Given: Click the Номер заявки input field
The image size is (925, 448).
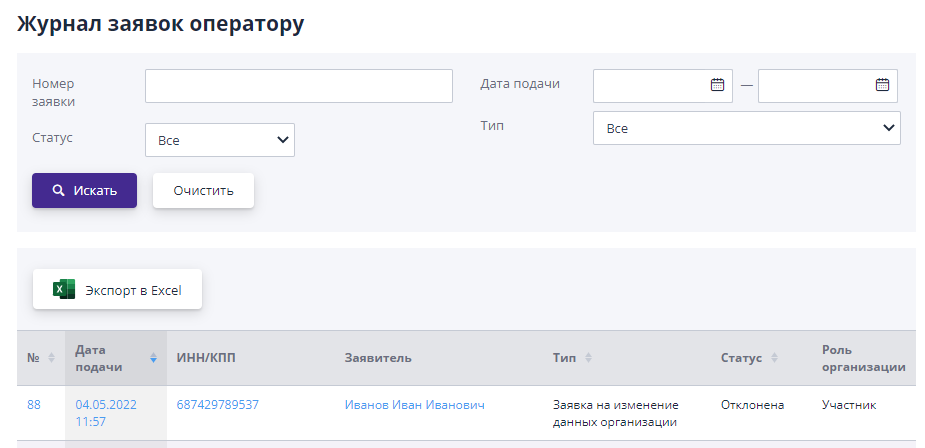Looking at the screenshot, I should pos(298,86).
